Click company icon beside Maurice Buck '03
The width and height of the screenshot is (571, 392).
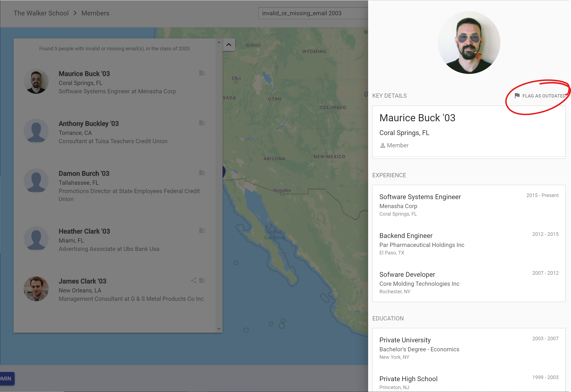pos(202,73)
